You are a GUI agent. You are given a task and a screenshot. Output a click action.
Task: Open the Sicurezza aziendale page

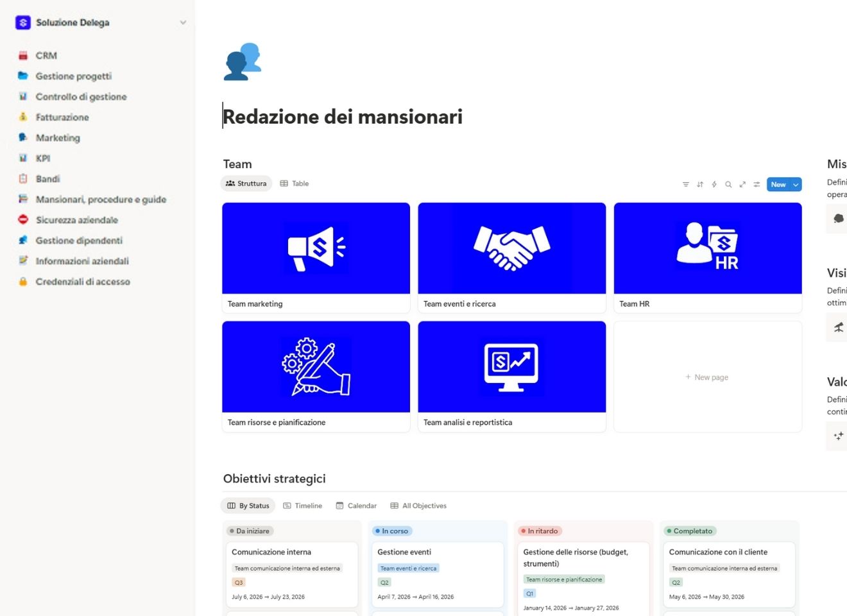78,219
